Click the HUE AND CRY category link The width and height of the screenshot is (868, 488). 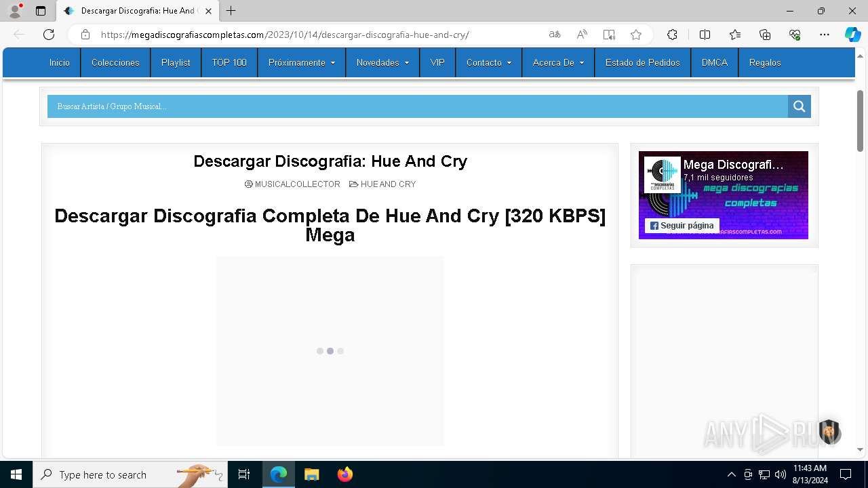click(388, 184)
